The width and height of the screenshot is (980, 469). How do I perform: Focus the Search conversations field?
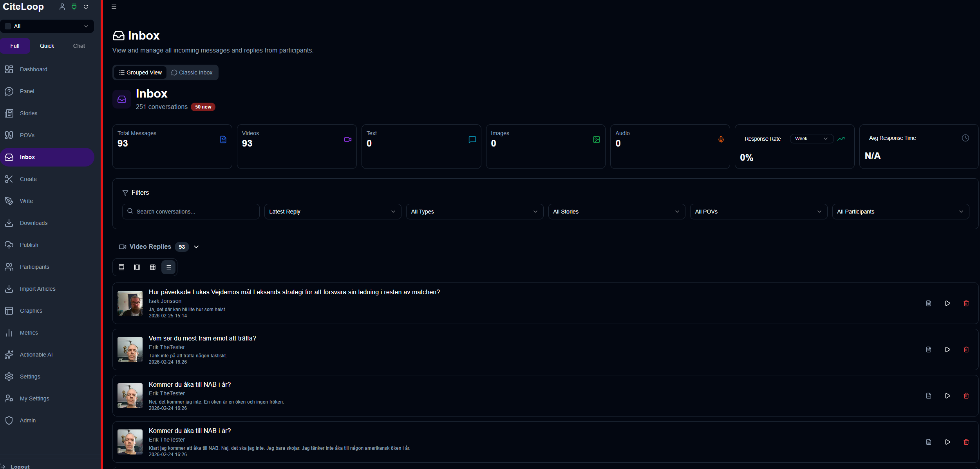[191, 212]
